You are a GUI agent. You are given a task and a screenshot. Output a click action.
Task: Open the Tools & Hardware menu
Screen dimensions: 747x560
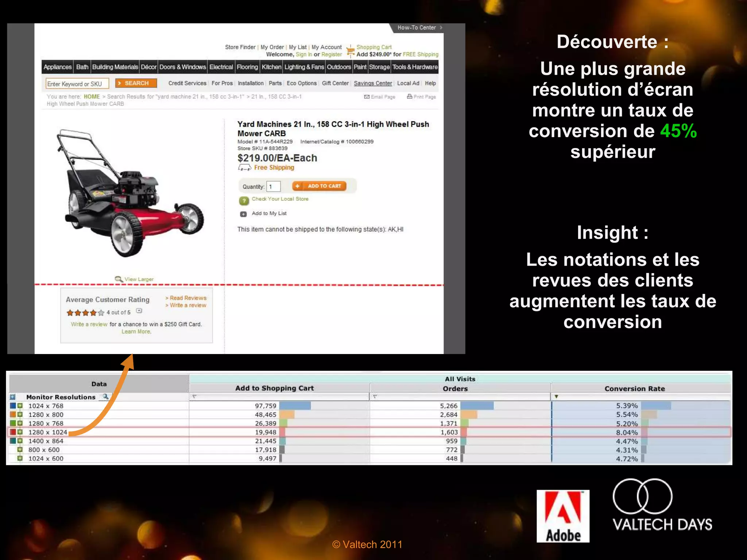click(x=415, y=67)
